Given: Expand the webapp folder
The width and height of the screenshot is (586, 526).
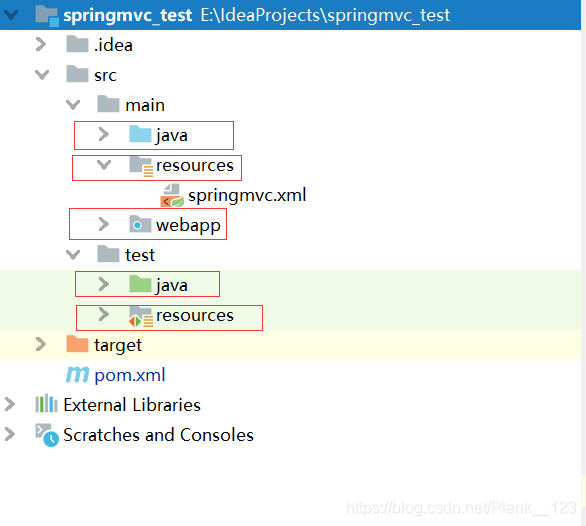Looking at the screenshot, I should (x=104, y=224).
